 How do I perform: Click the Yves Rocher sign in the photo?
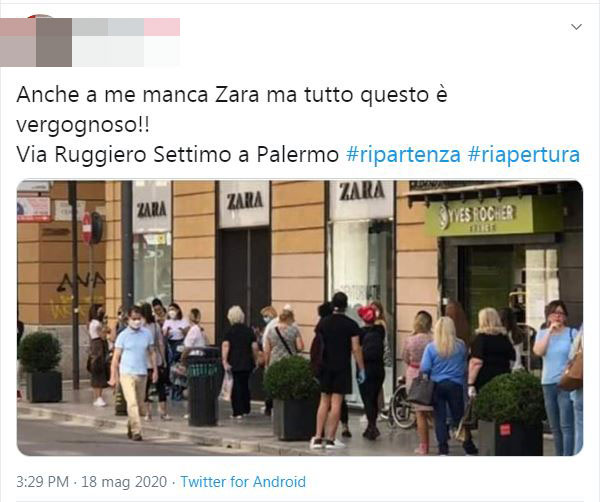479,216
